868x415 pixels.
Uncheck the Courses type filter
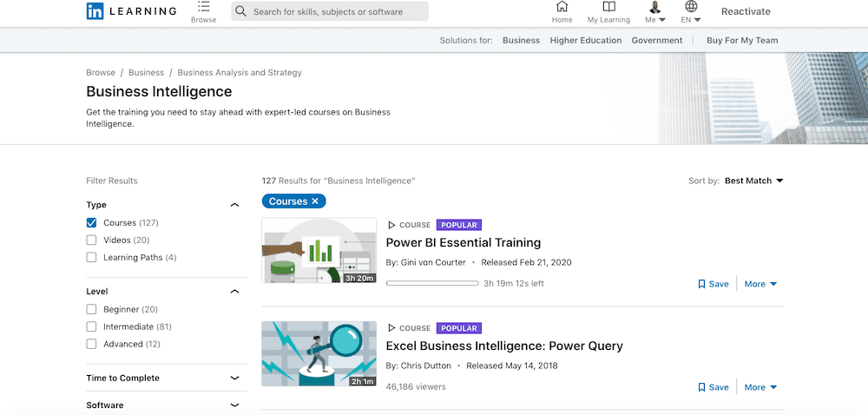pos(91,222)
